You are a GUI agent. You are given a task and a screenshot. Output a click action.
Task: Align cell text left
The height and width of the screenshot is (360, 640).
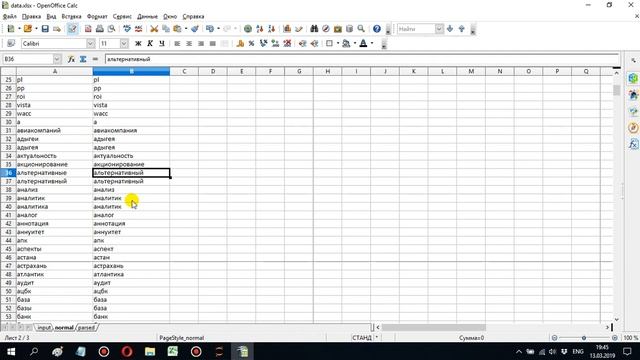[x=177, y=44]
